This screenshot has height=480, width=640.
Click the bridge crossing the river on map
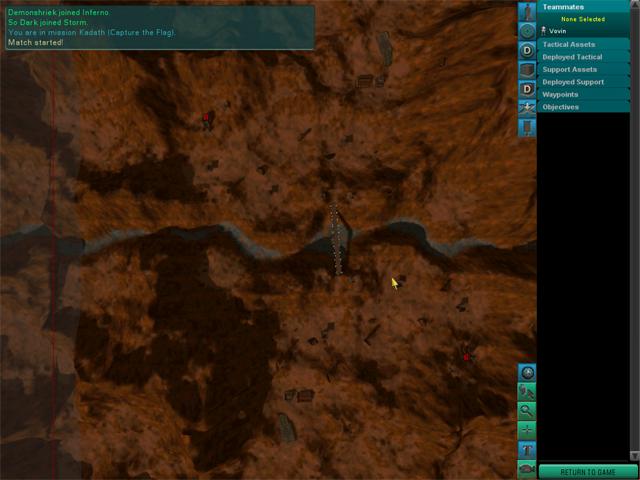(x=338, y=238)
